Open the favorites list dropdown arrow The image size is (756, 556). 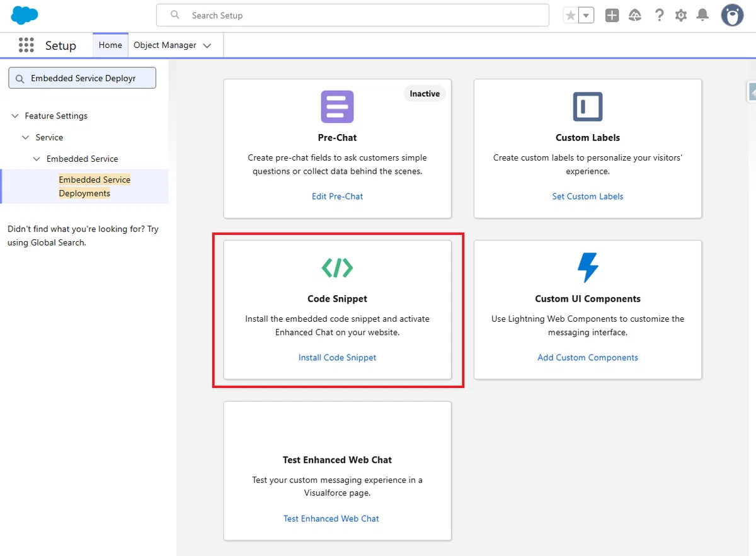(x=587, y=16)
